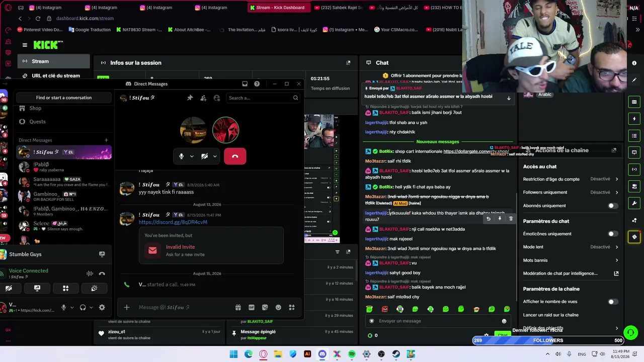The width and height of the screenshot is (644, 362).
Task: Open noise suppression icon beside Voice Connected
Action: click(x=90, y=274)
